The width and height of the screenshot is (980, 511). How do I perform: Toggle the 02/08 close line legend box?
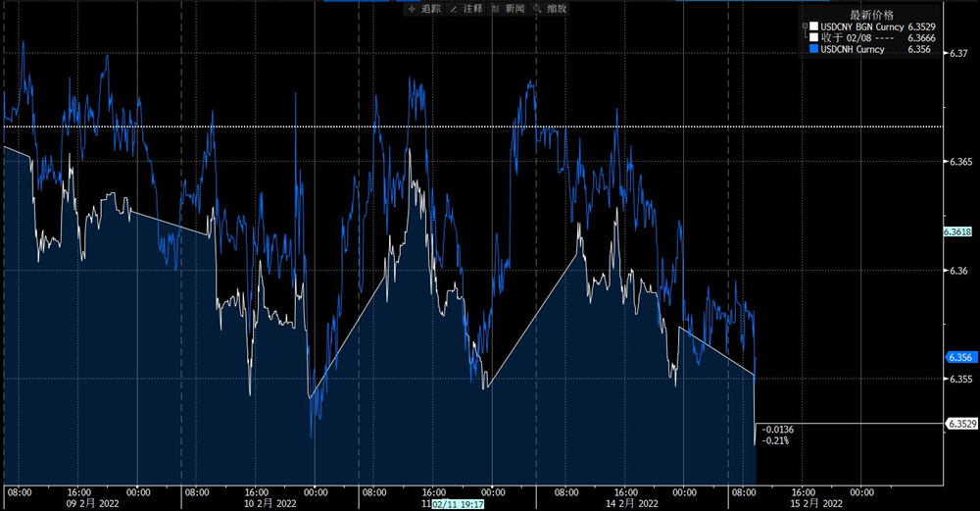(x=812, y=37)
